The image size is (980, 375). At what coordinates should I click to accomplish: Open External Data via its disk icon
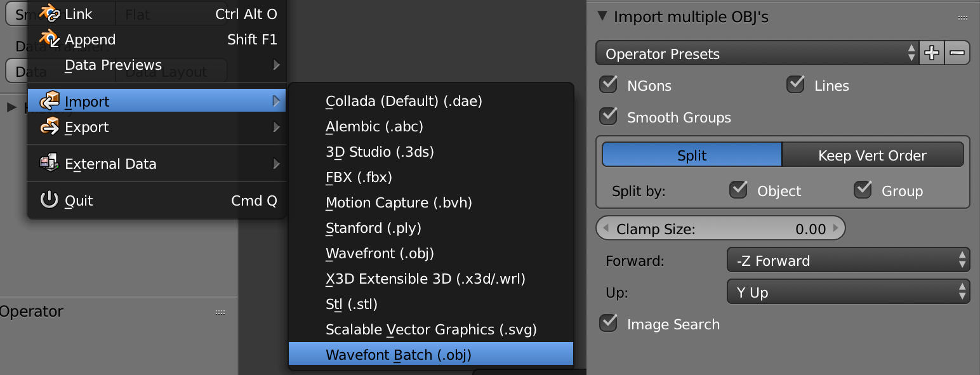coord(49,163)
